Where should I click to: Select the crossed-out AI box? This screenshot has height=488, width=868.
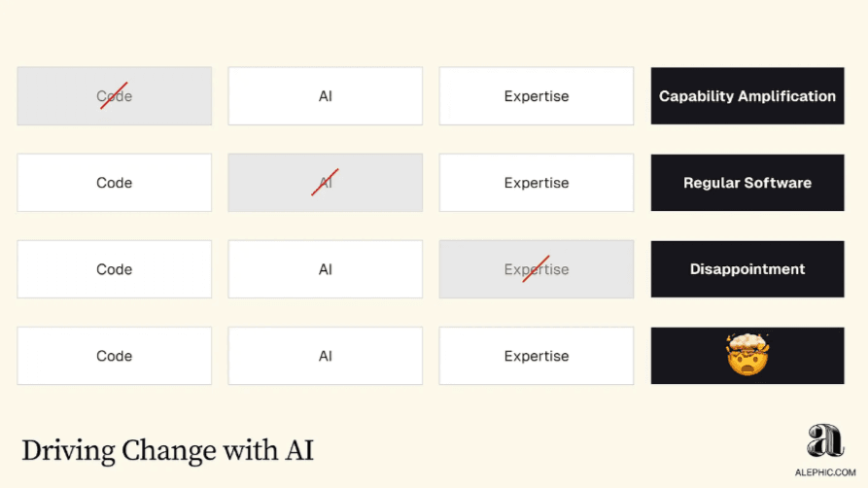point(325,183)
